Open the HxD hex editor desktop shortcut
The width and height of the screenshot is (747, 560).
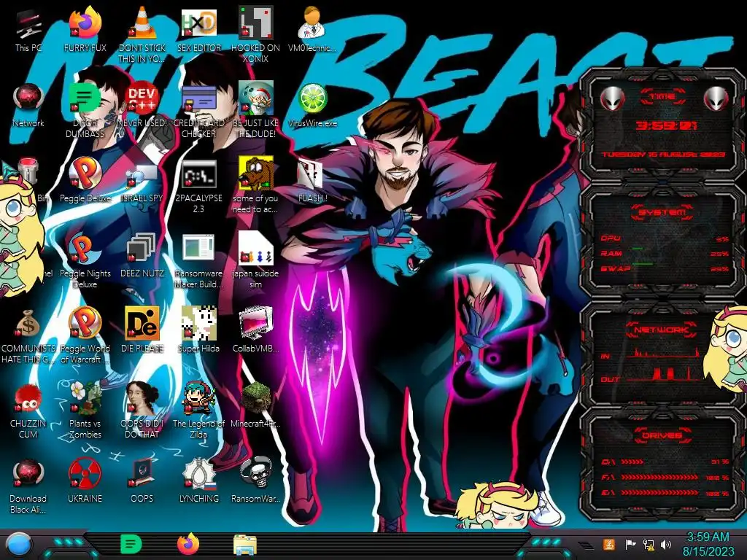click(x=199, y=31)
